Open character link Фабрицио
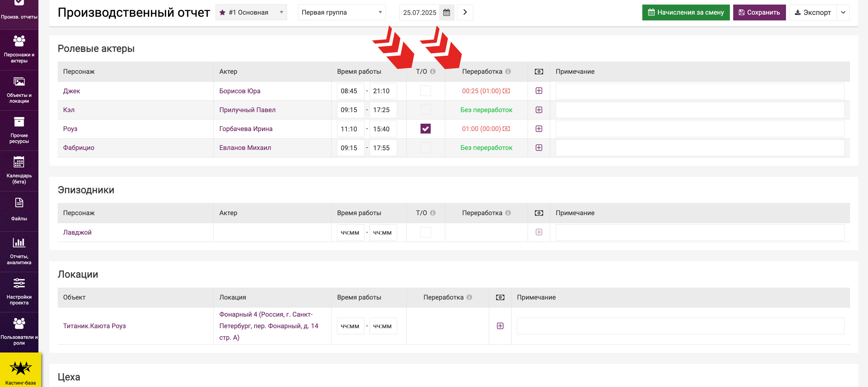Image resolution: width=868 pixels, height=387 pixels. (x=78, y=147)
